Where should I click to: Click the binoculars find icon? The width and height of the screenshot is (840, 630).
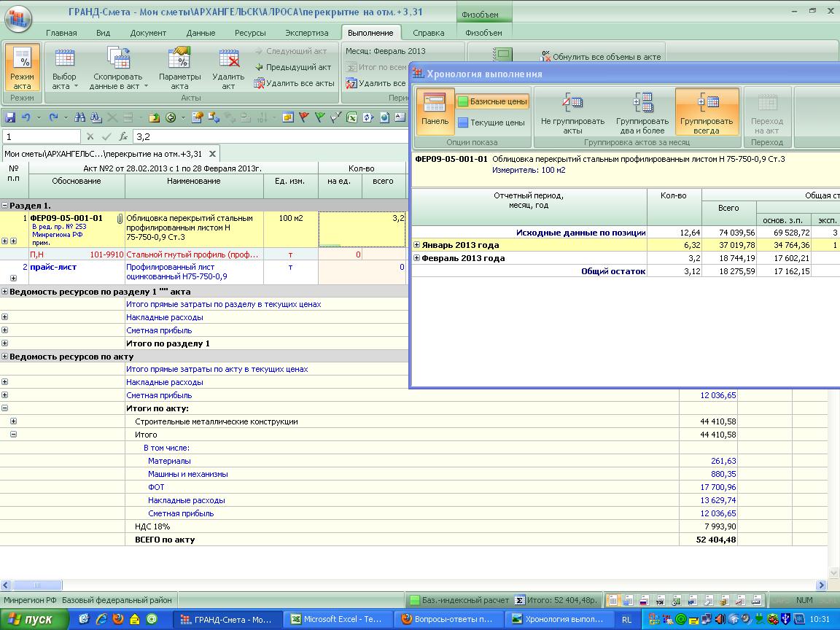[x=79, y=117]
